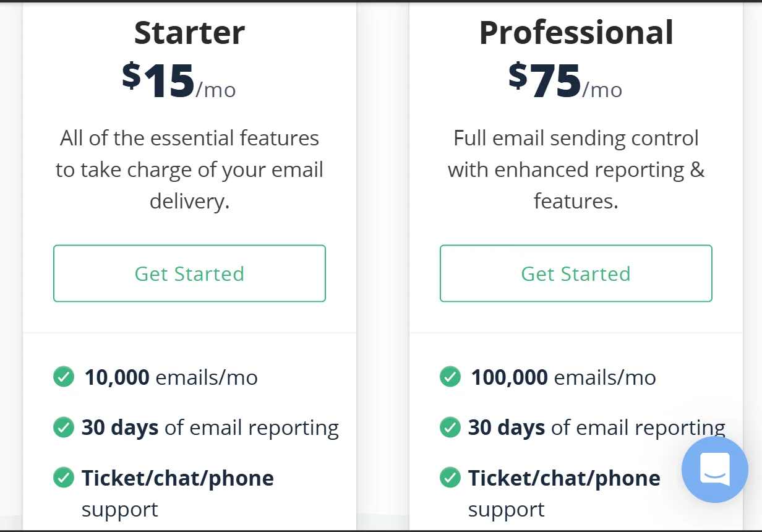Click the 10,000 emails/mo feature text
Image resolution: width=762 pixels, height=532 pixels.
tap(171, 377)
